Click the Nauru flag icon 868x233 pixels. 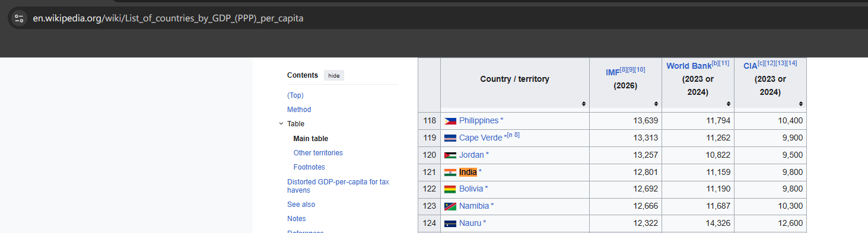450,224
